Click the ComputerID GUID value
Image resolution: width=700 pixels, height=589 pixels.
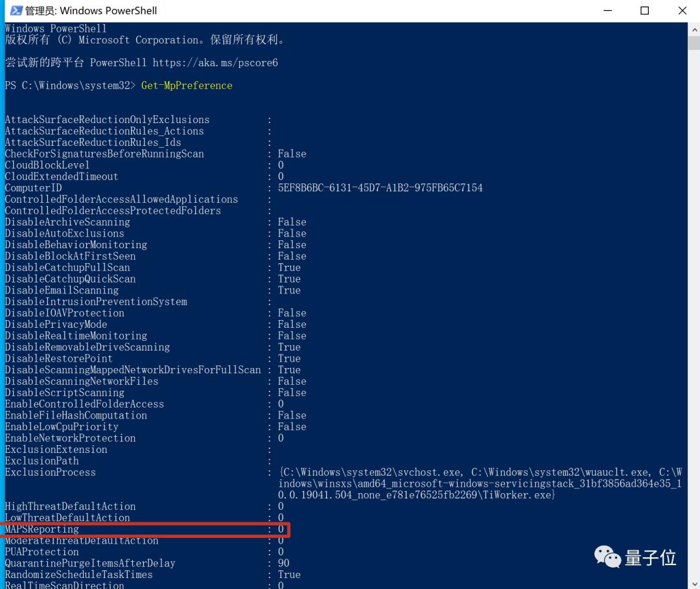click(x=380, y=188)
